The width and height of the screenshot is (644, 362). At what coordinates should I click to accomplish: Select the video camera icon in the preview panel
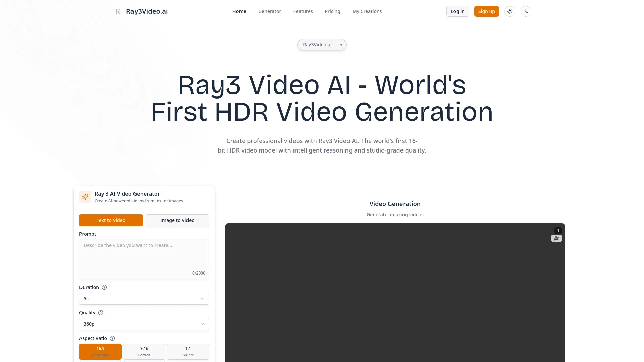[x=556, y=238]
